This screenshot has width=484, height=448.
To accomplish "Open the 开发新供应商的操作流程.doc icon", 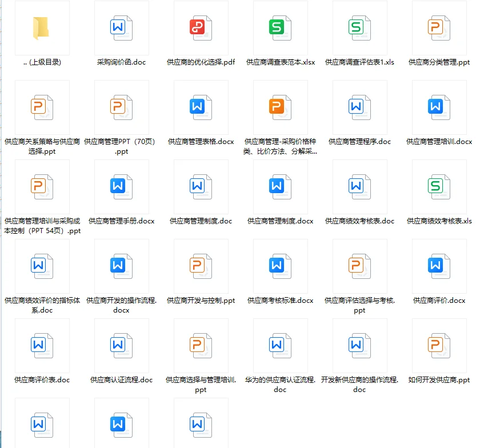I will pyautogui.click(x=359, y=346).
